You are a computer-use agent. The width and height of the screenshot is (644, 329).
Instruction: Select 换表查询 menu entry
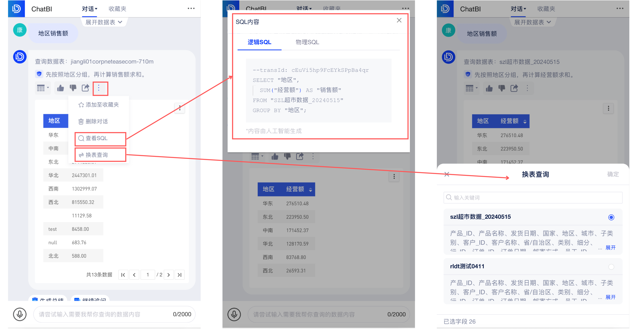click(x=97, y=155)
